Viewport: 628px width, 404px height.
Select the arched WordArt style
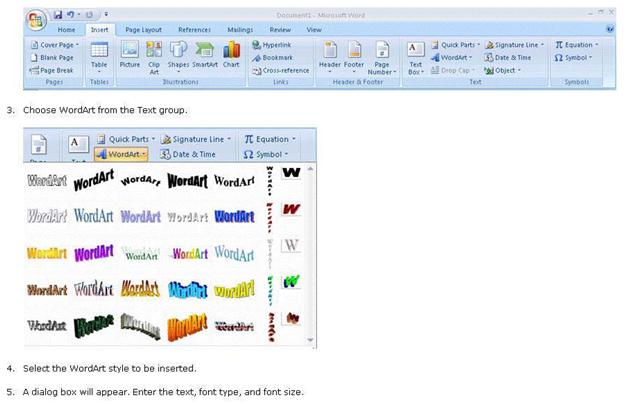[141, 181]
